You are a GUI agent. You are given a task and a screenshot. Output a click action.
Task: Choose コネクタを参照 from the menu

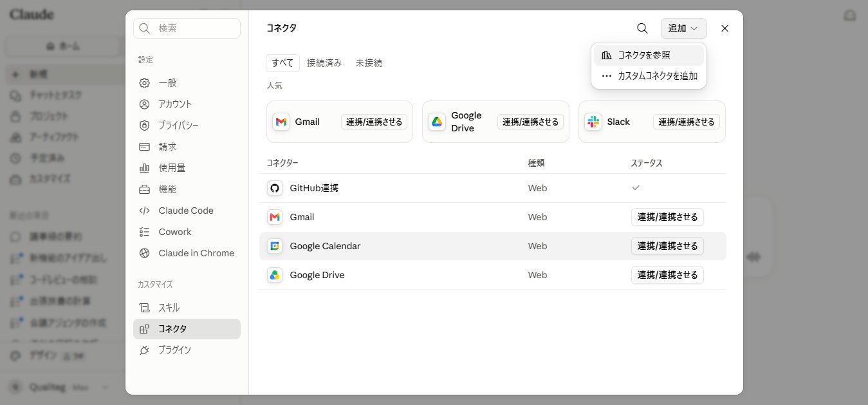click(649, 55)
